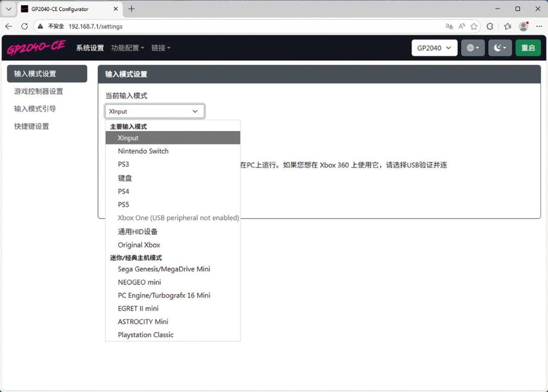Open the dark mode theme dropdown
Viewport: 548px width, 392px height.
[x=500, y=48]
